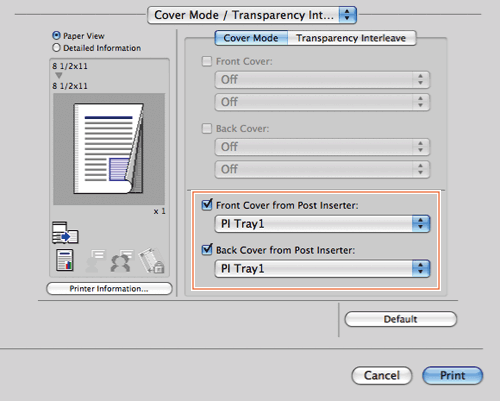Viewport: 500px width, 401px height.
Task: Click the Printer Information button
Action: point(109,289)
